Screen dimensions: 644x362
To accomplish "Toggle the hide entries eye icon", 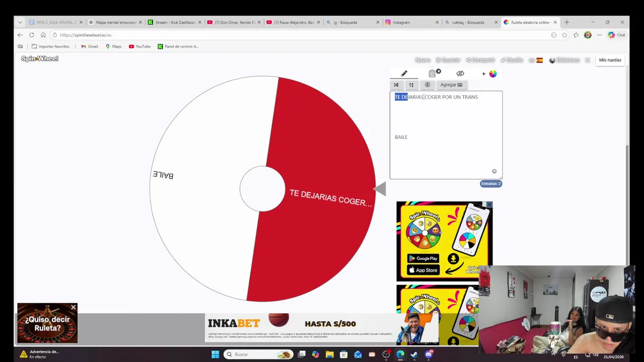I will tap(460, 73).
